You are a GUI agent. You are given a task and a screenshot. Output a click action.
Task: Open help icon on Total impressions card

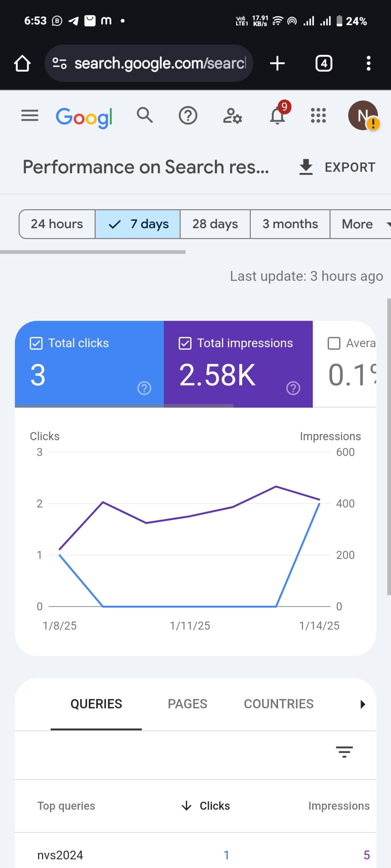click(293, 388)
